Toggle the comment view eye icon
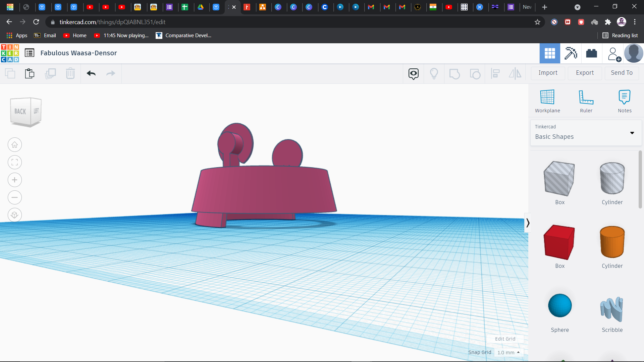 [413, 73]
